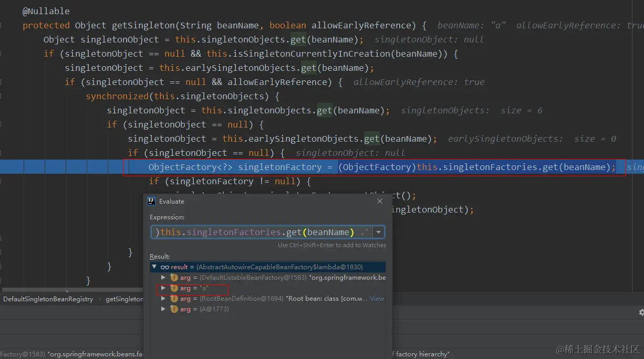Collapse the result lambda@1830 node

(x=154, y=267)
